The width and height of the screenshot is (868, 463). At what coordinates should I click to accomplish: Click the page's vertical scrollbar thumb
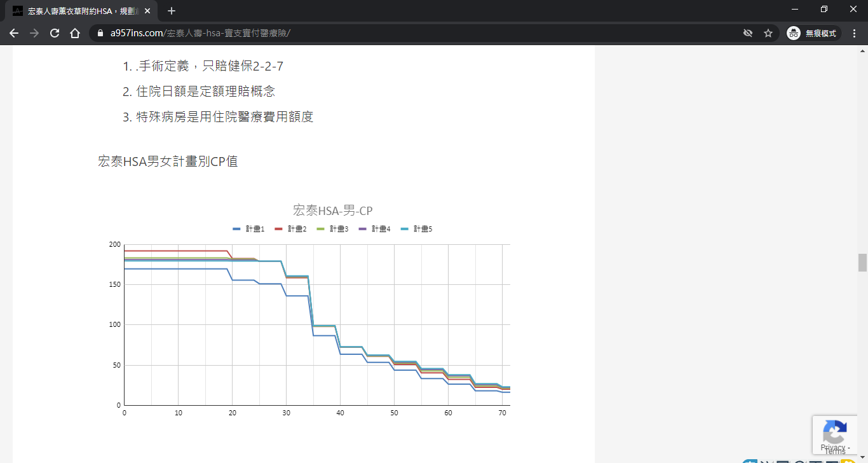862,262
